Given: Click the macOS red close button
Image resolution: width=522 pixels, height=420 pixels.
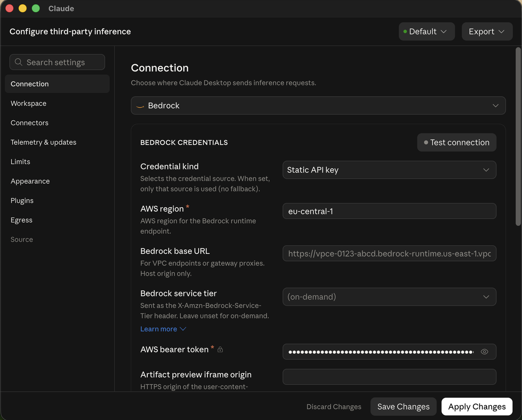Looking at the screenshot, I should pos(9,8).
